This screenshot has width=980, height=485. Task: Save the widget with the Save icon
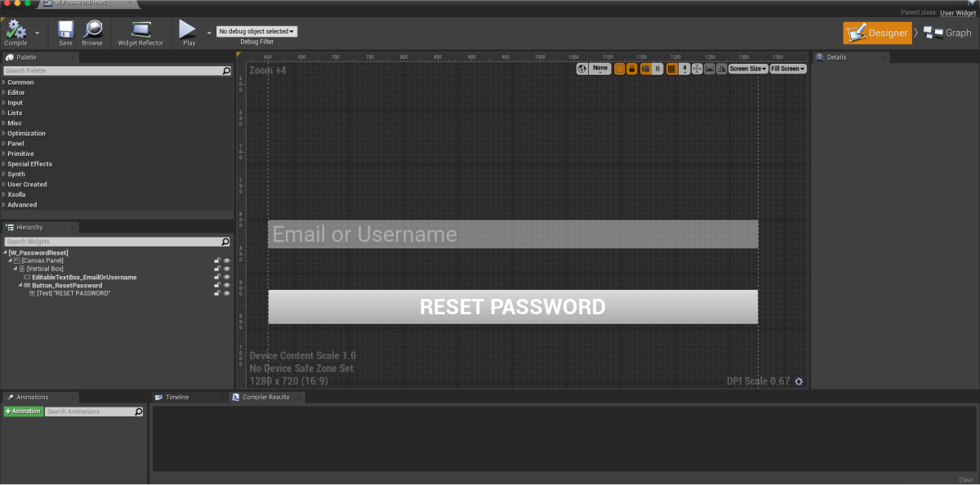point(65,31)
